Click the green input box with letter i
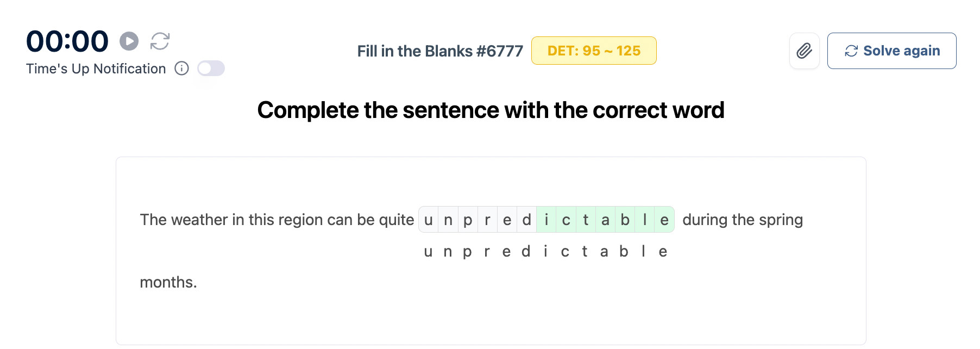 pos(546,220)
